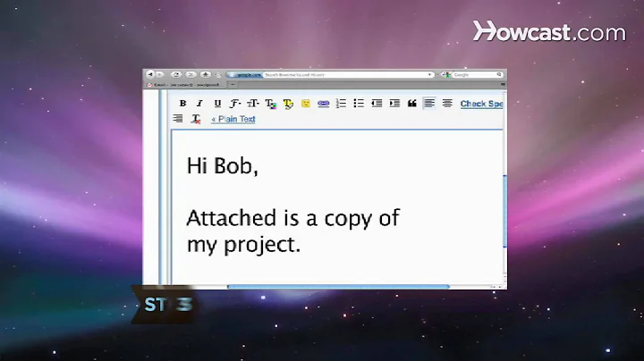Image resolution: width=644 pixels, height=361 pixels.
Task: Increase the indent
Action: tap(394, 104)
